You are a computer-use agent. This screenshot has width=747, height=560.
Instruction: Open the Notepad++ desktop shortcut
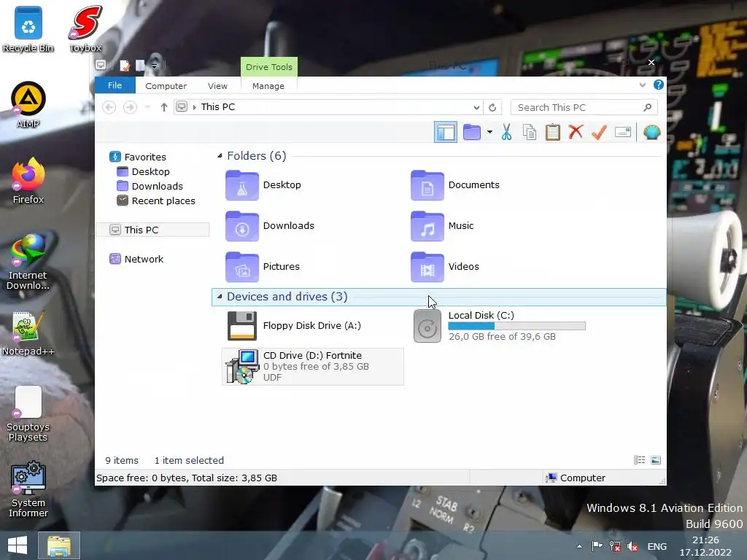(x=28, y=332)
